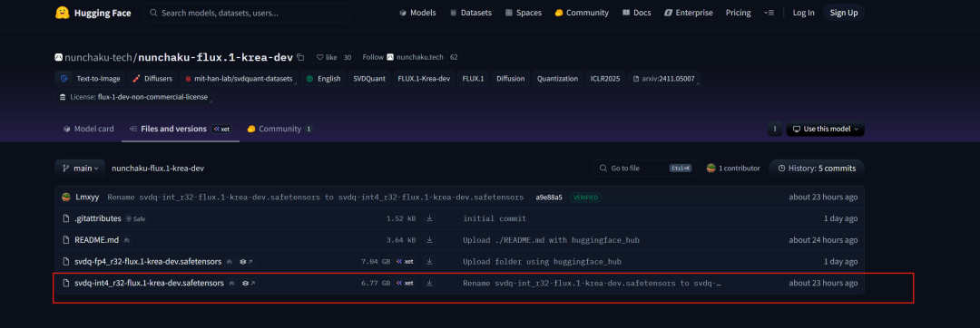Open the xet badge on svdq-fp4 row
Viewport: 980px width, 328px height.
pos(405,262)
